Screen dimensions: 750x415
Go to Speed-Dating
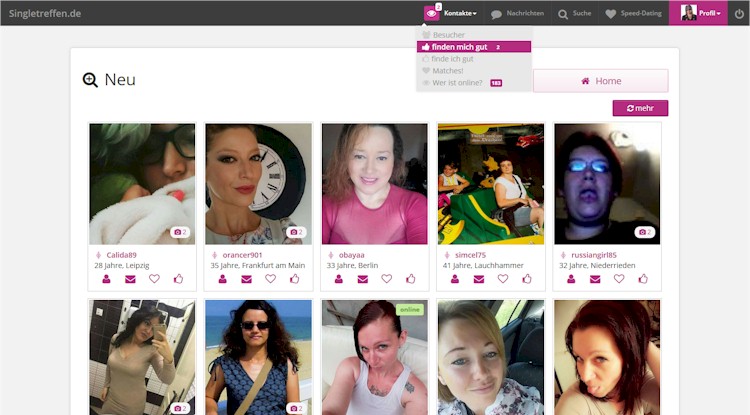pyautogui.click(x=634, y=13)
